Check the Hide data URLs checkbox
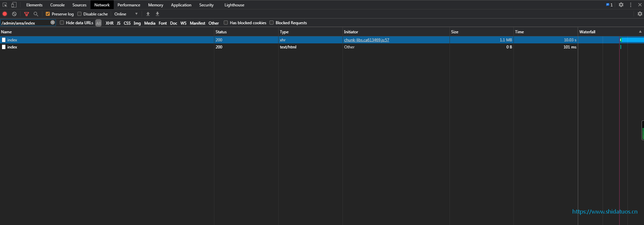Viewport: 644px width, 225px height. [x=62, y=23]
